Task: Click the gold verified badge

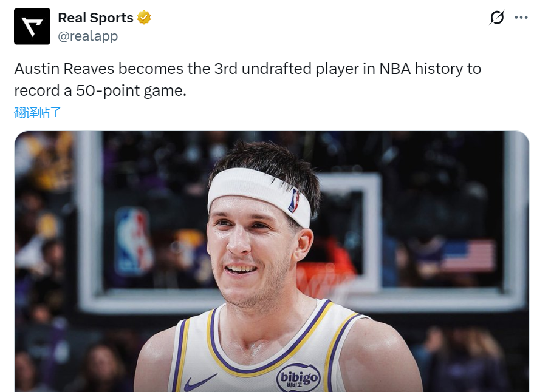Action: point(144,18)
